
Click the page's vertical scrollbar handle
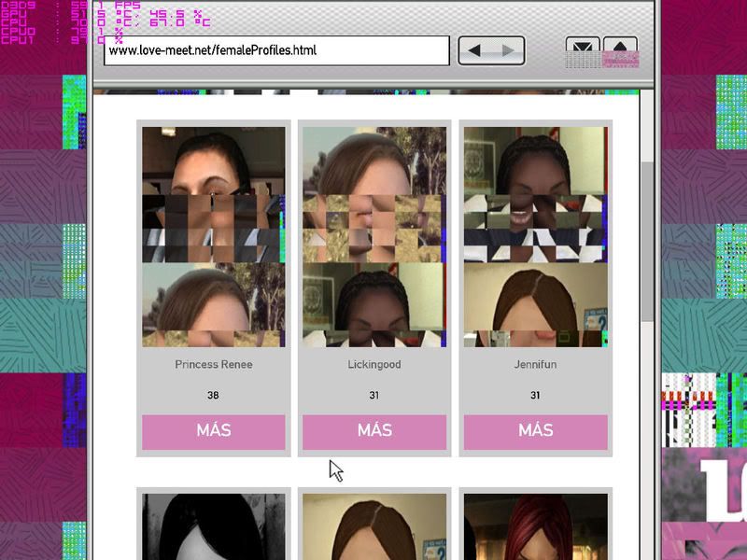point(647,243)
